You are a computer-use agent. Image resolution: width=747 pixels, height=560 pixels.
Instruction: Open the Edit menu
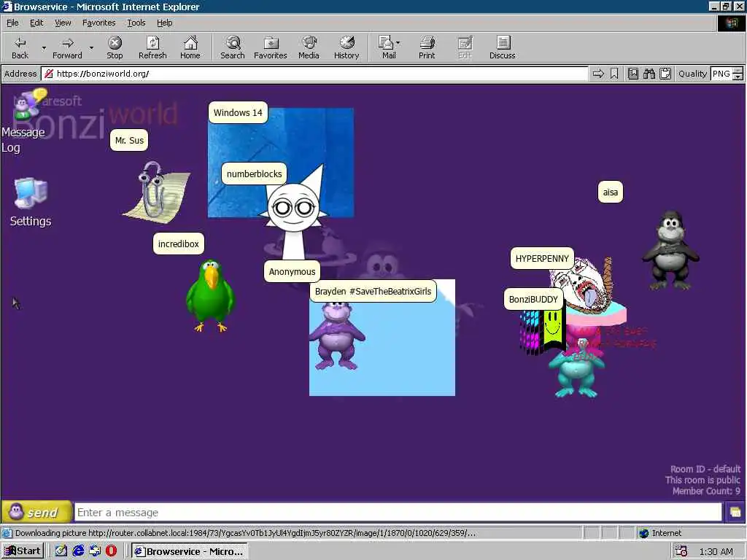(x=36, y=23)
